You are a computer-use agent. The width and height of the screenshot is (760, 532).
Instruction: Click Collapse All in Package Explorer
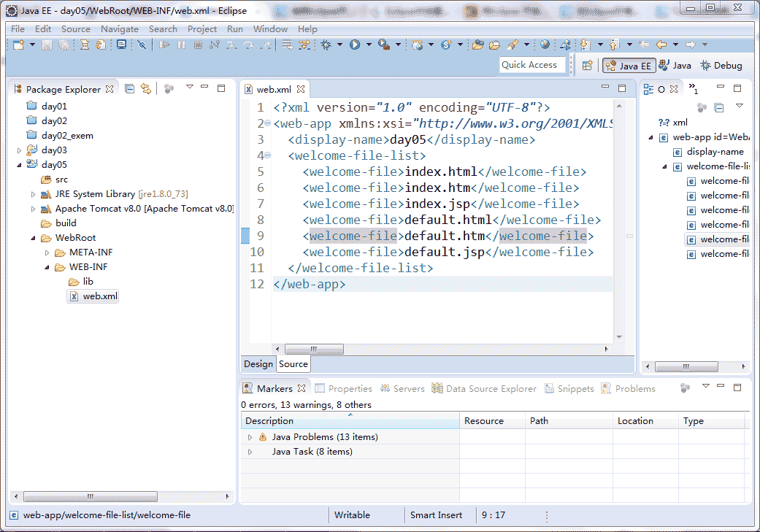coord(129,89)
